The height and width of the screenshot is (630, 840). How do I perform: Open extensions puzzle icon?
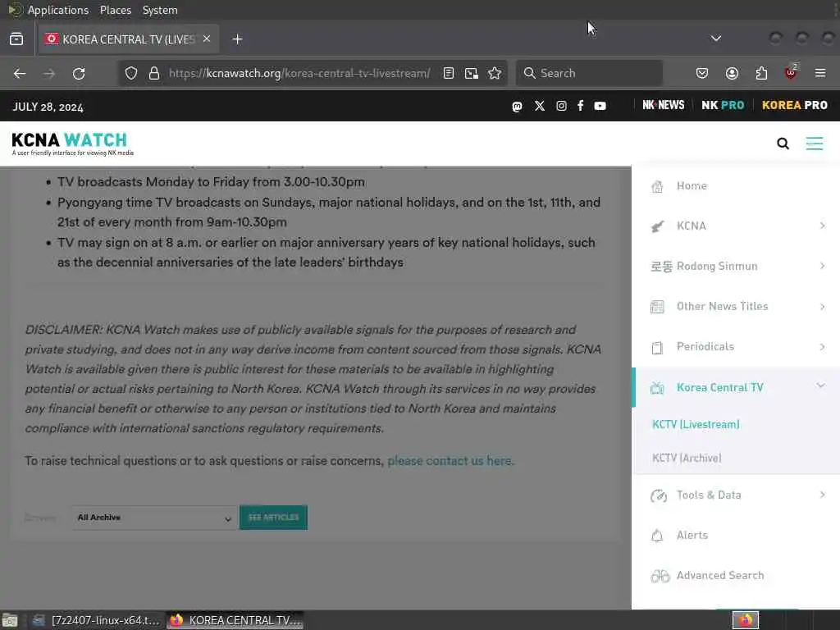pos(761,73)
